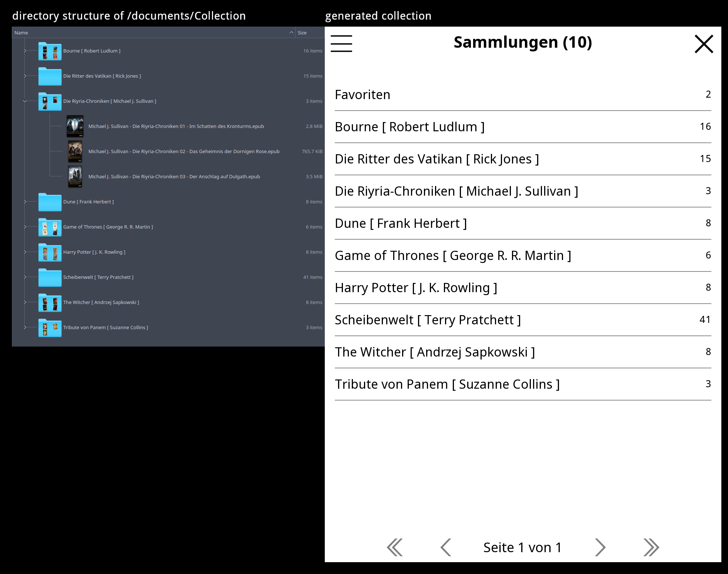Select Die Riyria-Chroniken folder icon
728x574 pixels.
click(x=50, y=101)
